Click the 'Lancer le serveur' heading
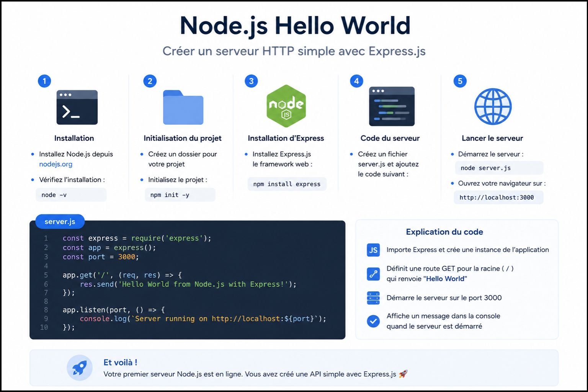Viewport: 588px width, 392px height. coord(492,138)
